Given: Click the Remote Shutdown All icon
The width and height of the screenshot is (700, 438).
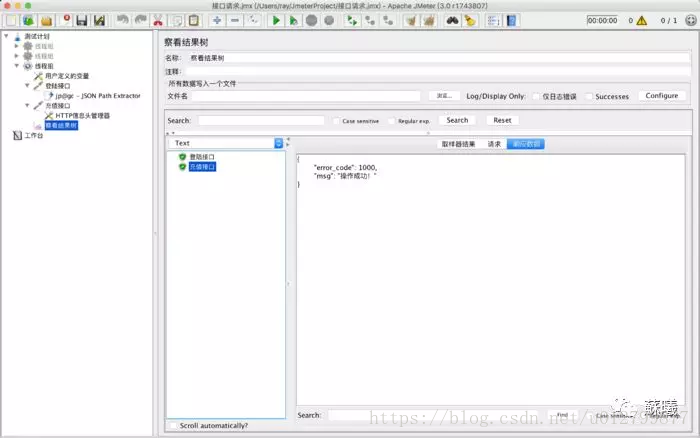Looking at the screenshot, I should point(388,21).
